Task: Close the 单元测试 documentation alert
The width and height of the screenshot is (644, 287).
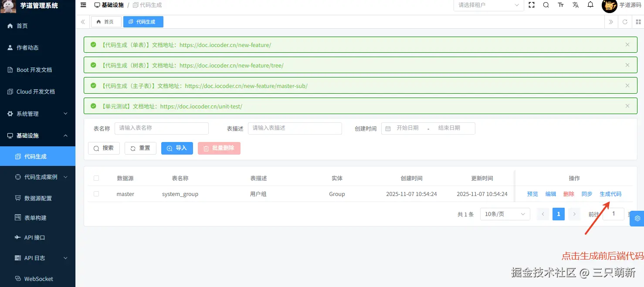Action: point(627,106)
